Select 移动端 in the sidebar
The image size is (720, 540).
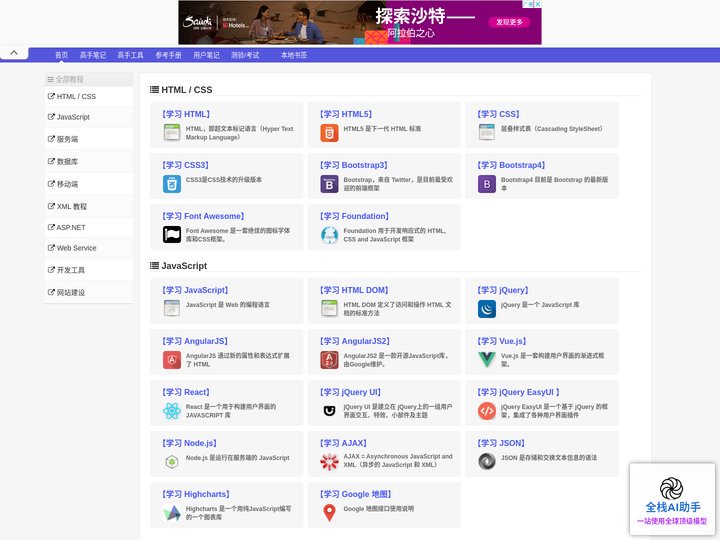pos(89,184)
